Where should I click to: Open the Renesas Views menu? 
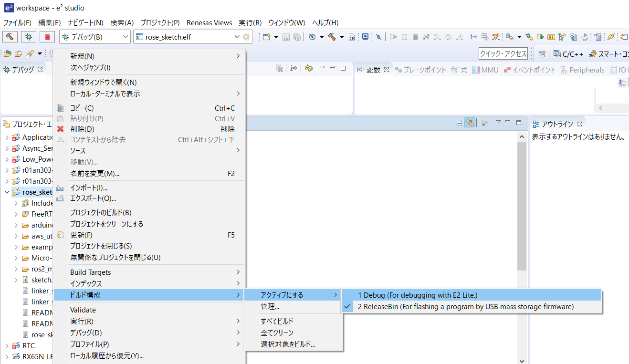[x=209, y=22]
